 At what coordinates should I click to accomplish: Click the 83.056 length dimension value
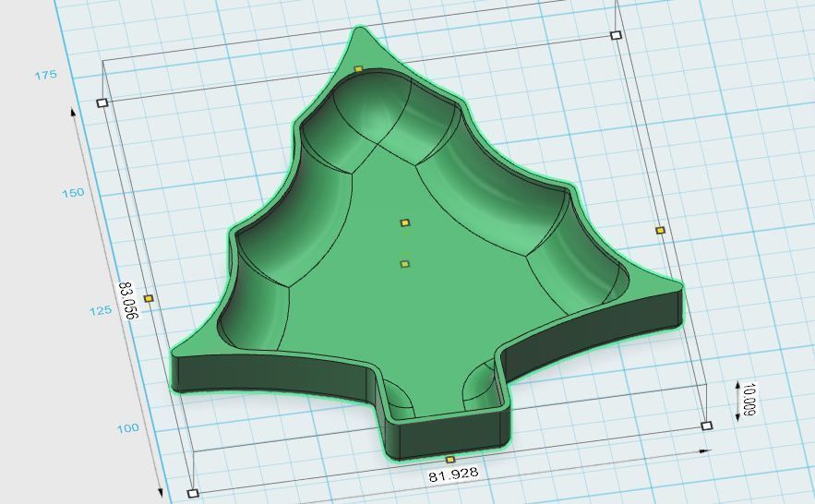click(x=128, y=300)
